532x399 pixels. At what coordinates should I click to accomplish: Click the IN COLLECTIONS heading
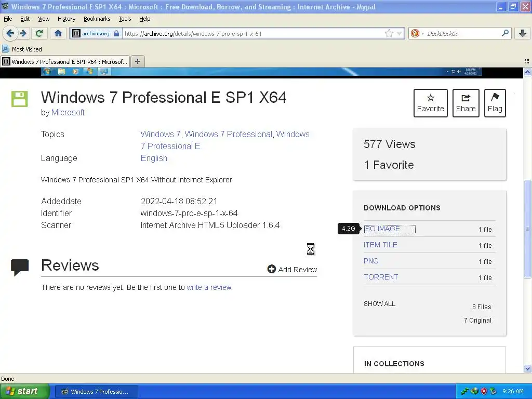[394, 364]
